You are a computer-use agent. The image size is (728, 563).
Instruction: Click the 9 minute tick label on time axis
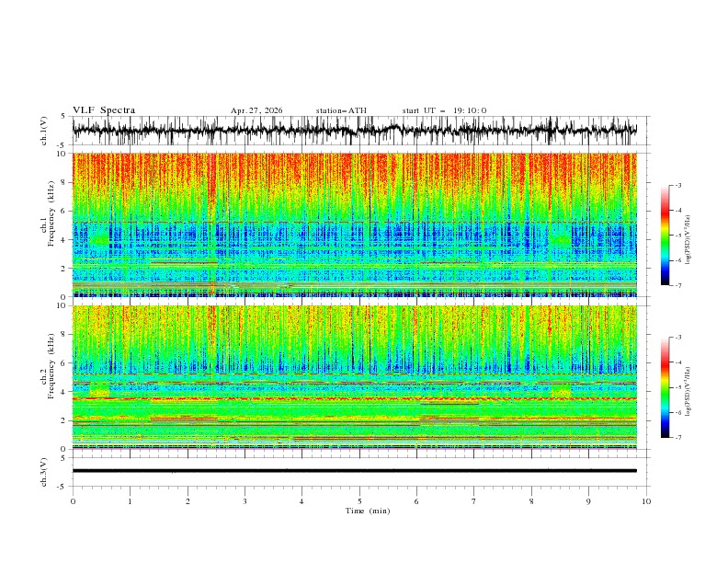588,501
